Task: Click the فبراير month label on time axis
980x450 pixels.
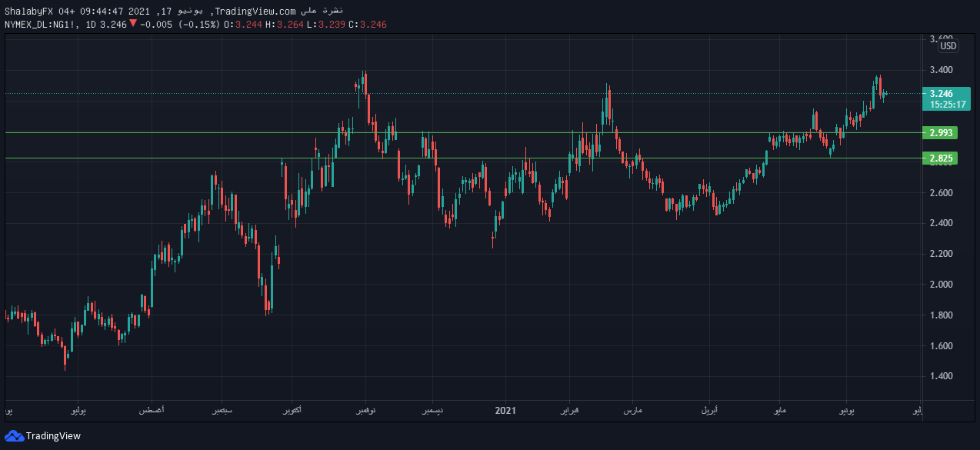Action: click(570, 412)
